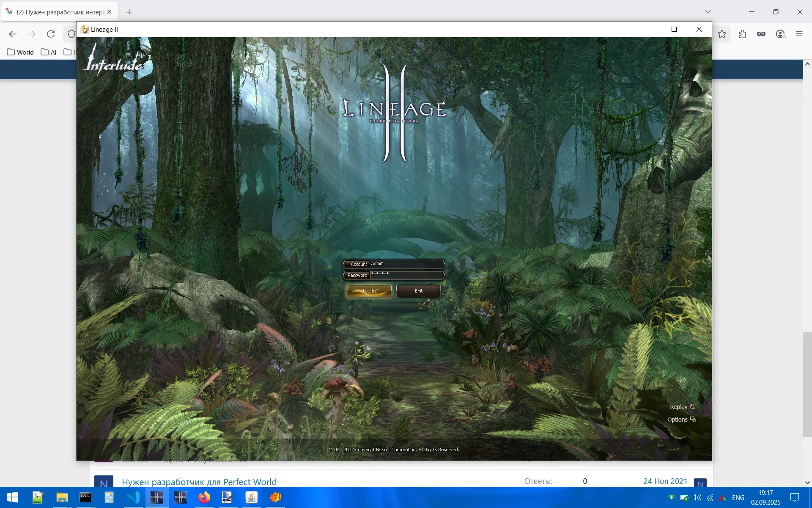
Task: Open the World bookmarks folder
Action: pyautogui.click(x=20, y=52)
